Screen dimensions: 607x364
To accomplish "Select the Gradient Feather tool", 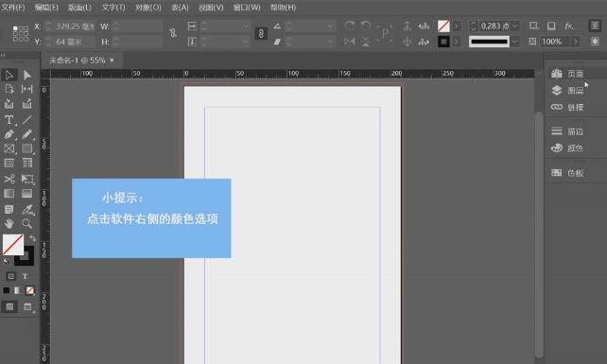I will point(26,194).
